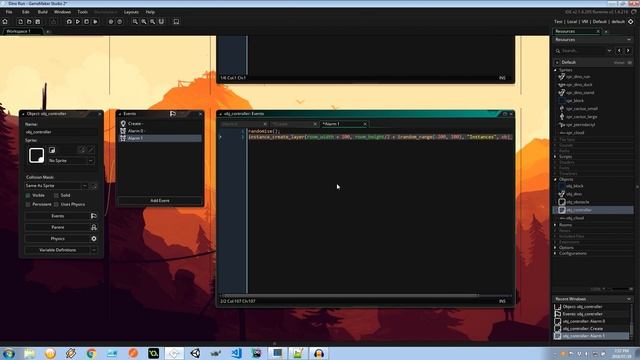Screen dimensions: 640x360
Task: Run the game with Play icon
Action: pos(78,22)
